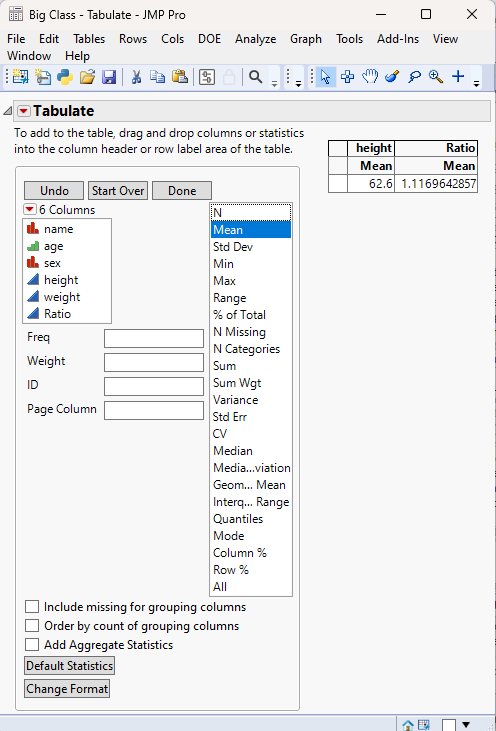
Task: Click the New Script toolbar icon
Action: pyautogui.click(x=43, y=77)
